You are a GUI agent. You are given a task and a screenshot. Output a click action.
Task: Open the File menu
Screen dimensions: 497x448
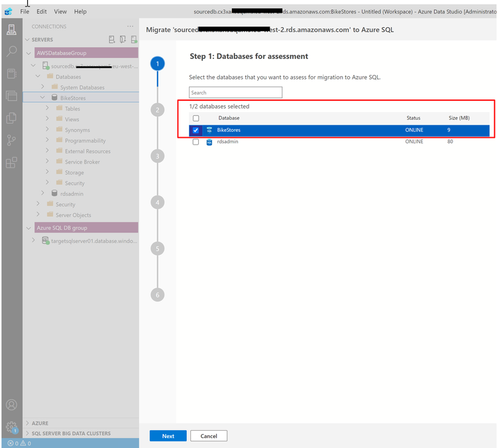25,12
